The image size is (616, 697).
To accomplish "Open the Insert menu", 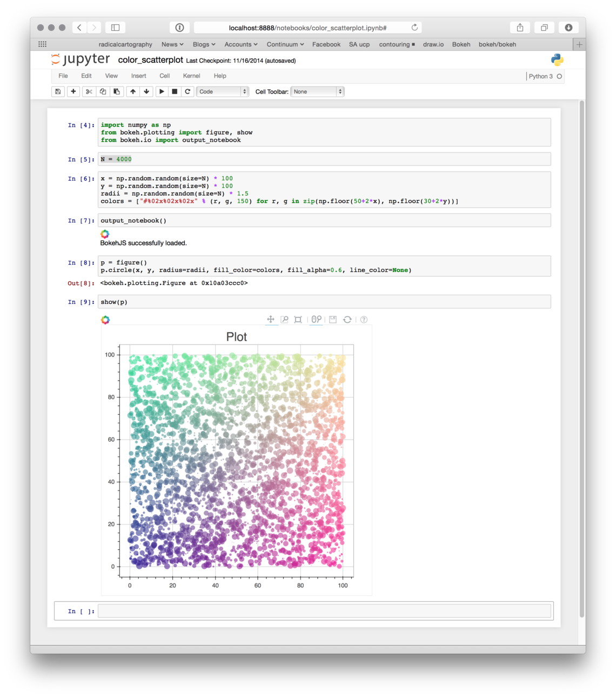I will click(138, 76).
